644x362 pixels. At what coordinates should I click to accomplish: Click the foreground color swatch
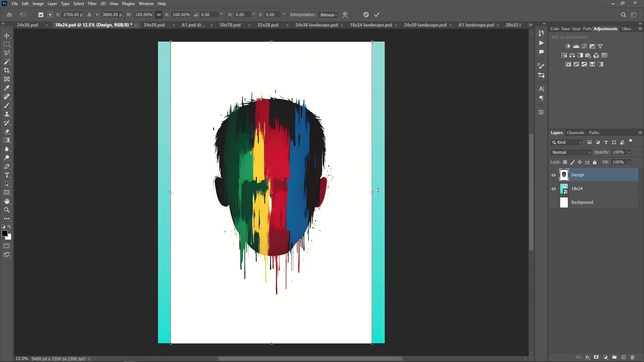tap(5, 234)
